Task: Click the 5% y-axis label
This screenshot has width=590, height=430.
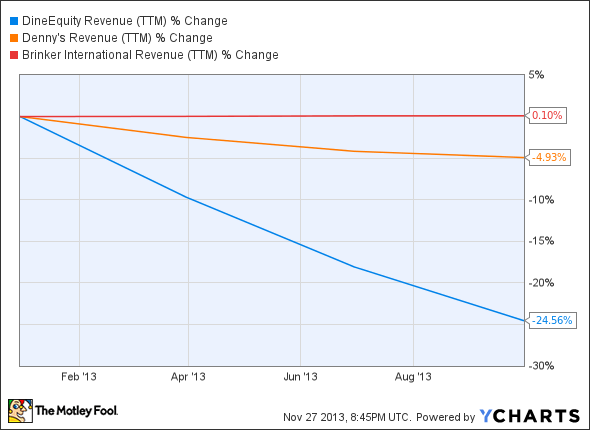Action: [537, 75]
